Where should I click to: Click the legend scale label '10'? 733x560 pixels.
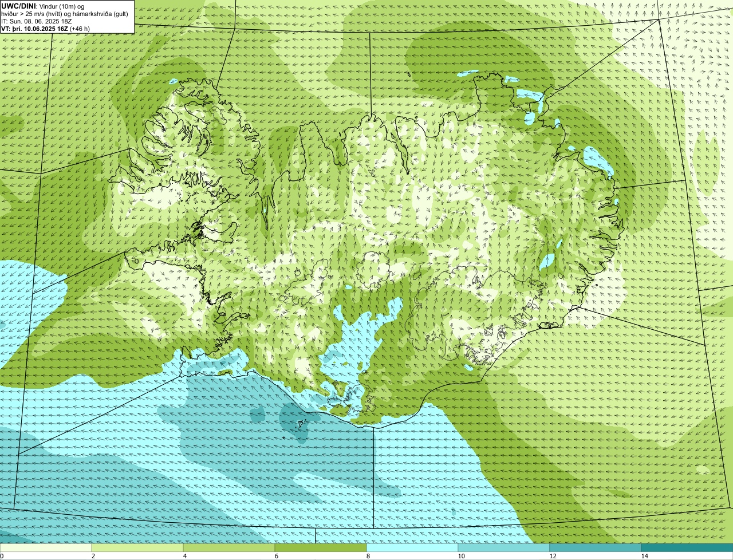[x=461, y=556]
